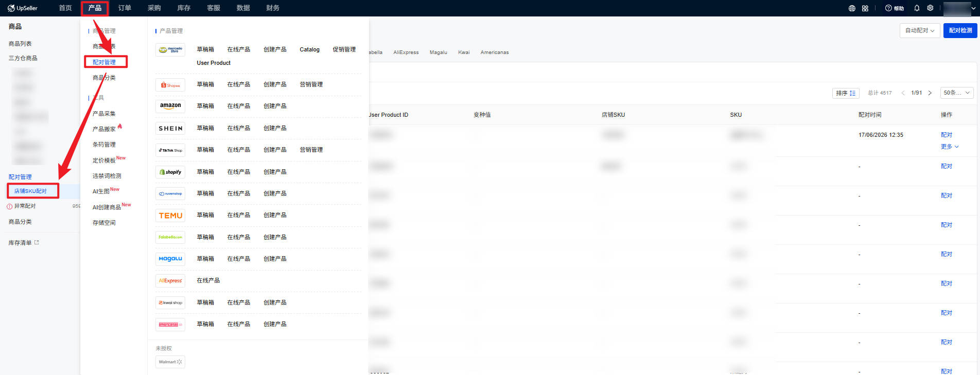Open TEMU 草稿箱 link

coord(205,216)
